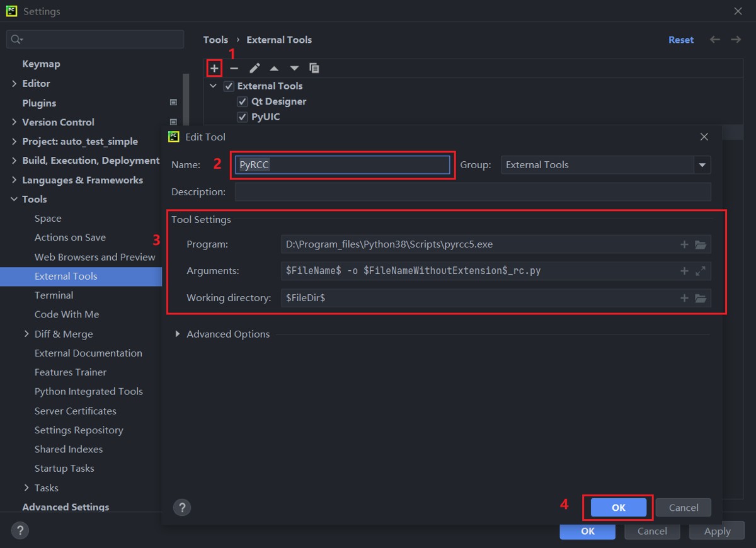This screenshot has width=756, height=548.
Task: Open Advanced Settings
Action: pos(66,507)
